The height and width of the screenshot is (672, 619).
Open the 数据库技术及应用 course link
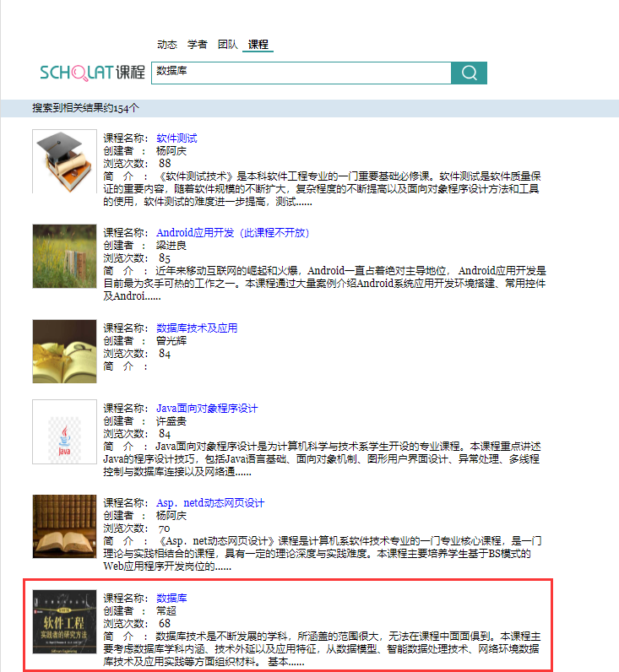197,328
